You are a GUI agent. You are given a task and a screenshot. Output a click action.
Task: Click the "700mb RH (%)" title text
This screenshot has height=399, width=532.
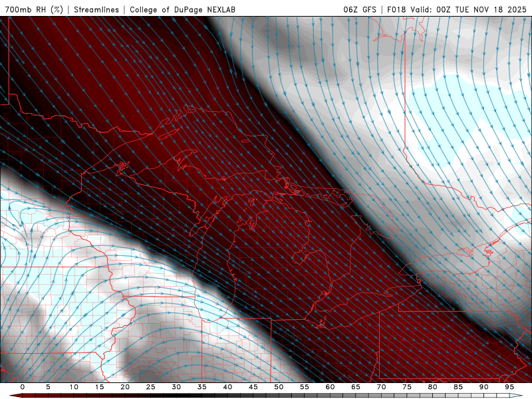(34, 9)
